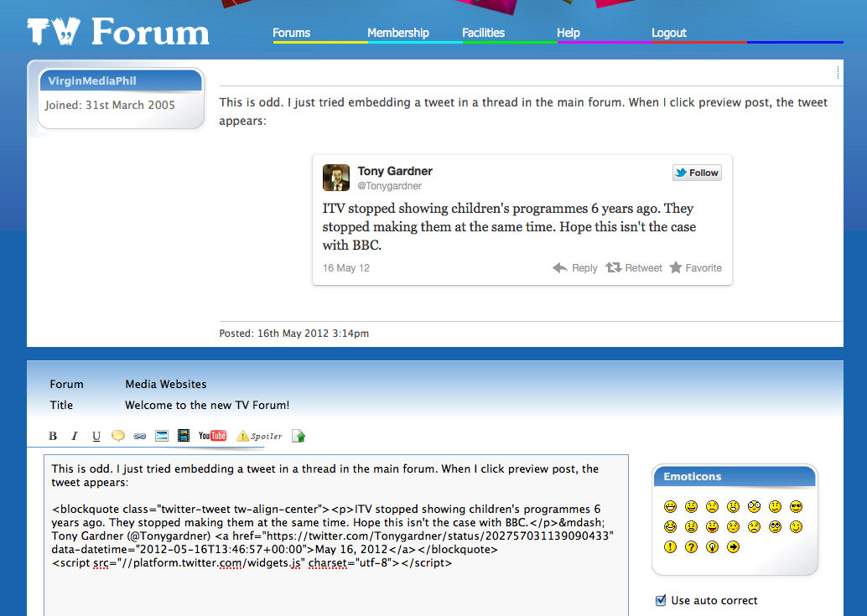Viewport: 867px width, 616px height.
Task: Toggle bold formatting in the post editor
Action: click(53, 436)
